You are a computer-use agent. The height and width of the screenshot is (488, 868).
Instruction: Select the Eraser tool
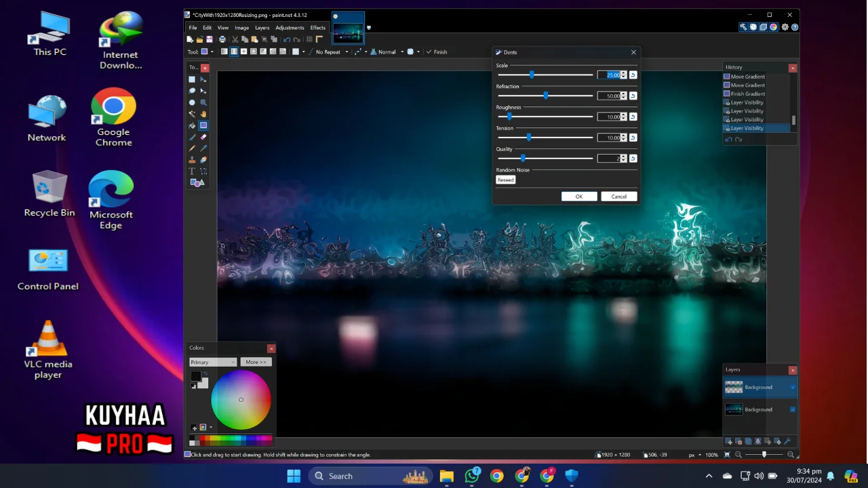click(203, 137)
